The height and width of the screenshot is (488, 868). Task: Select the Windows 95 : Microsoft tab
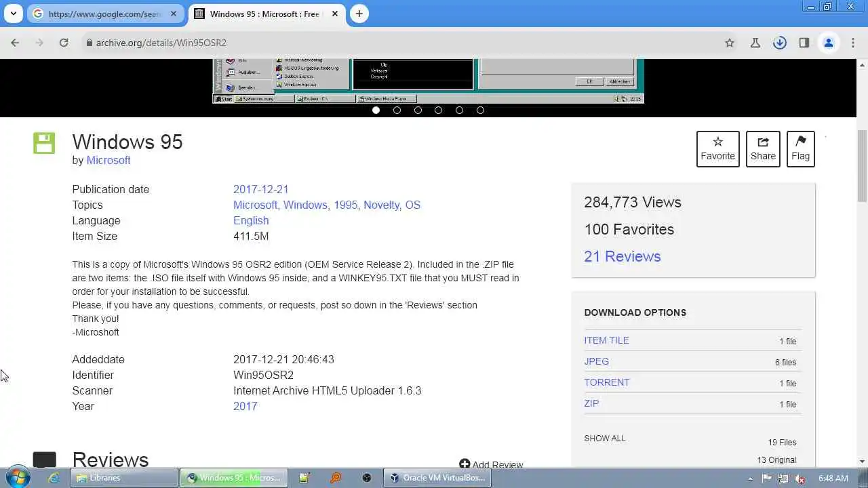[x=265, y=14]
